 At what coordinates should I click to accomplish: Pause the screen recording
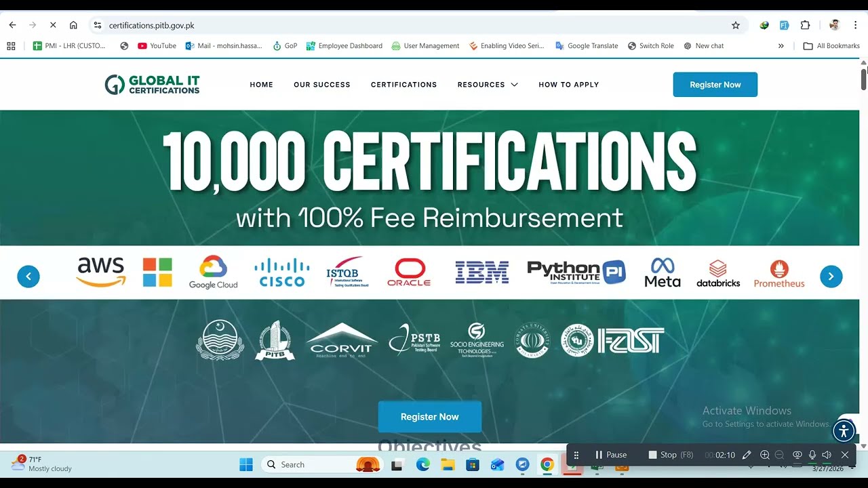click(611, 455)
